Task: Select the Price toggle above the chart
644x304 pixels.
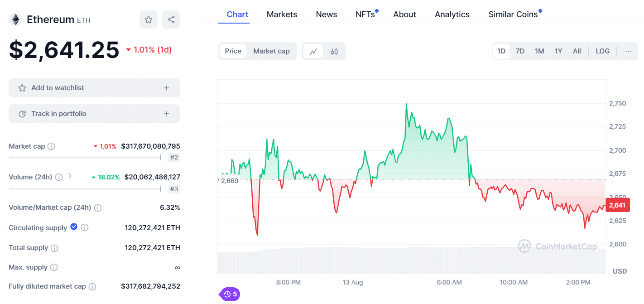Action: point(233,51)
